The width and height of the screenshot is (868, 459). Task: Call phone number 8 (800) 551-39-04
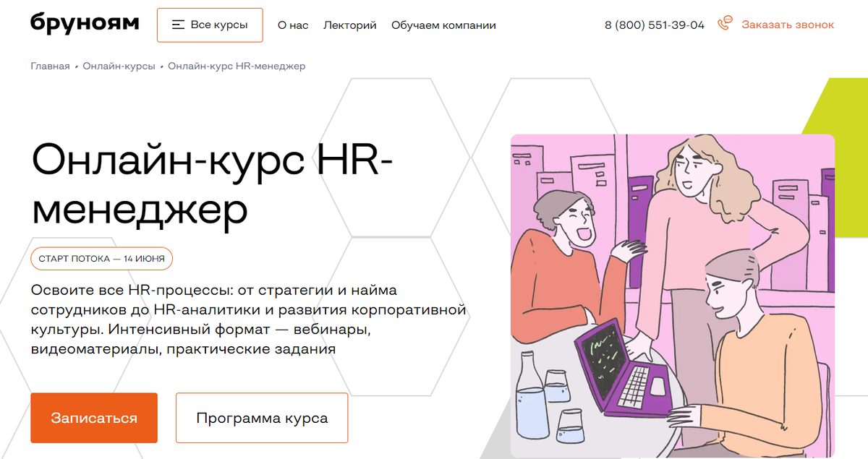[x=655, y=25]
